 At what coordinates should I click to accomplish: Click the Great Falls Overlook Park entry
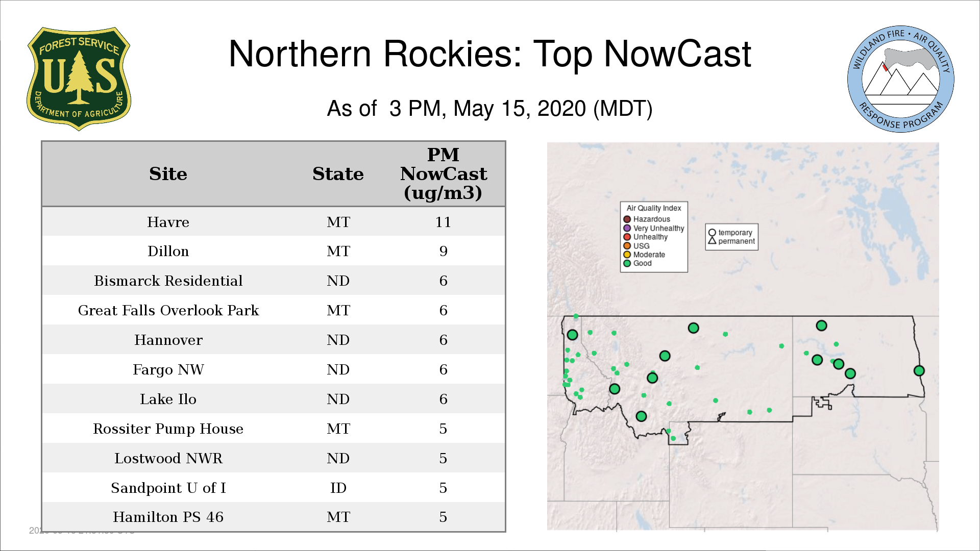pyautogui.click(x=168, y=310)
